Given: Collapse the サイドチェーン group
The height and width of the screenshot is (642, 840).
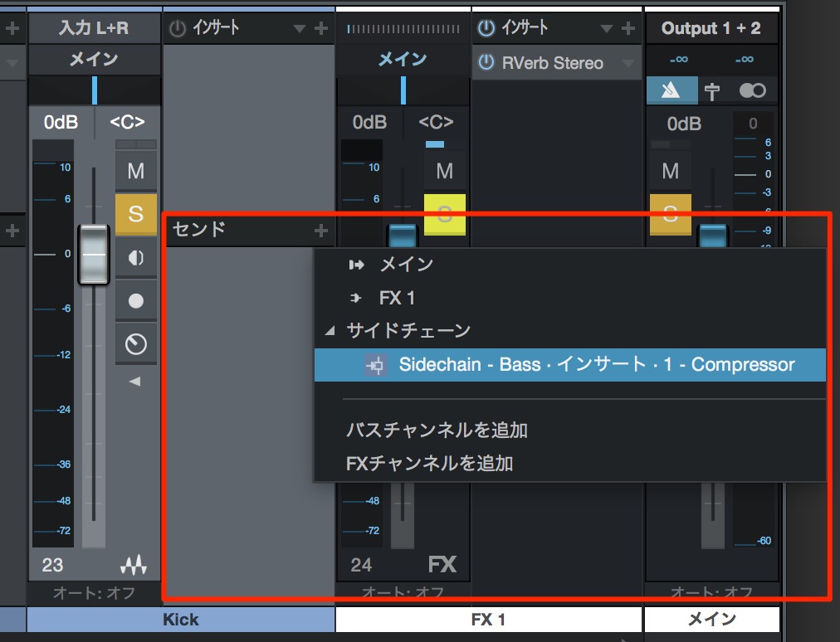Looking at the screenshot, I should [x=330, y=330].
